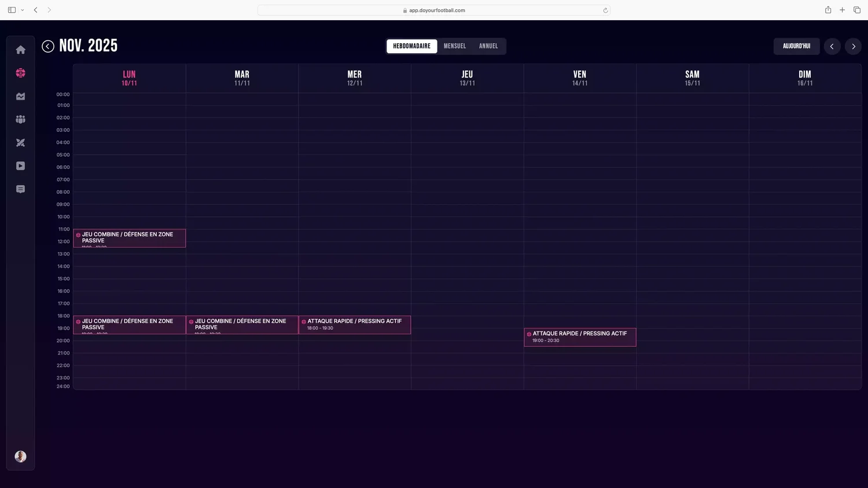Click the ball icon on Friday's session
This screenshot has width=868, height=488.
pyautogui.click(x=529, y=334)
